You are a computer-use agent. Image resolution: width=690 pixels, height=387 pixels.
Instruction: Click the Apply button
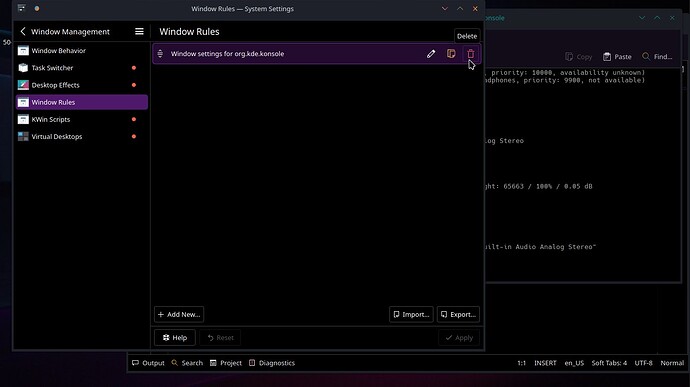459,338
